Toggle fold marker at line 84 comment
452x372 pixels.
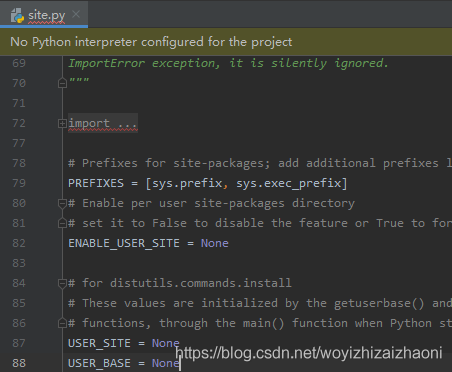(x=62, y=283)
